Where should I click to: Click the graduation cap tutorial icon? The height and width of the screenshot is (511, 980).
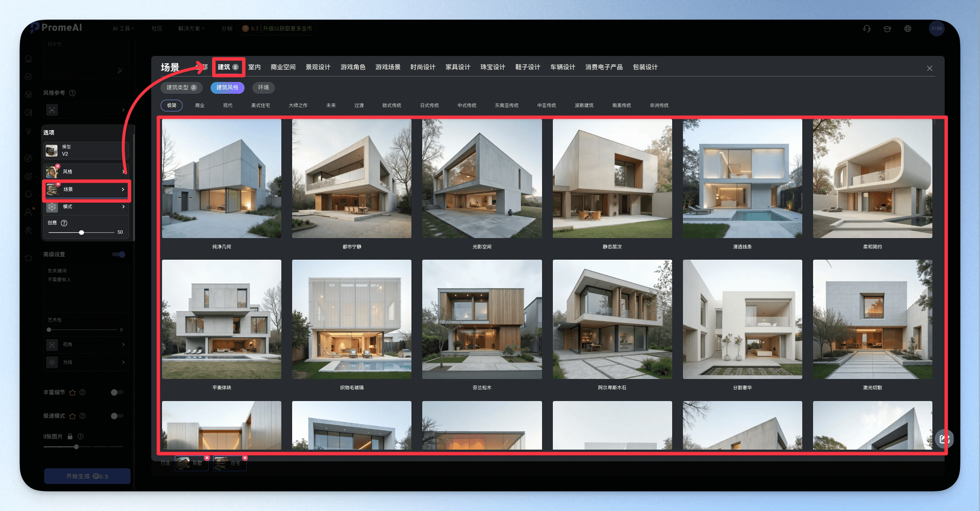click(887, 28)
